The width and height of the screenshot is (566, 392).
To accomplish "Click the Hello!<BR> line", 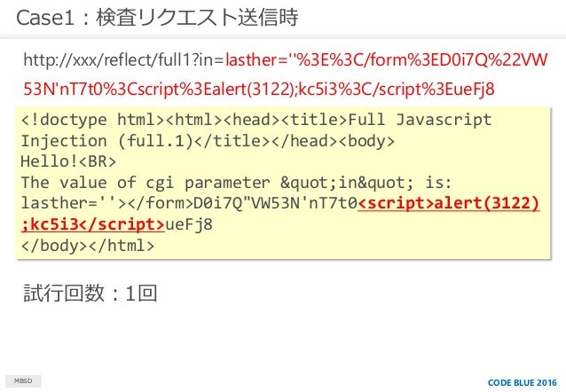I will coord(68,161).
